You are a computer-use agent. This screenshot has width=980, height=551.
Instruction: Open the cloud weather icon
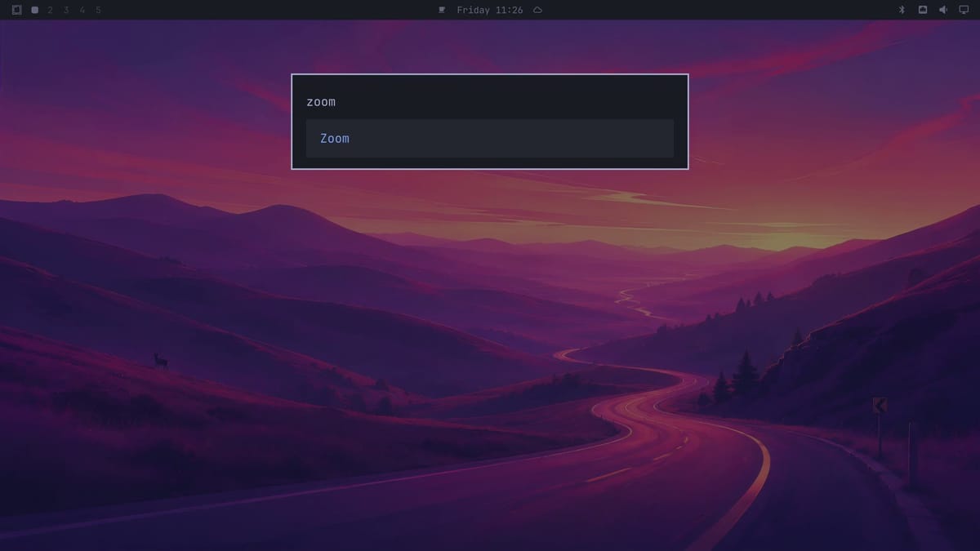click(x=537, y=10)
